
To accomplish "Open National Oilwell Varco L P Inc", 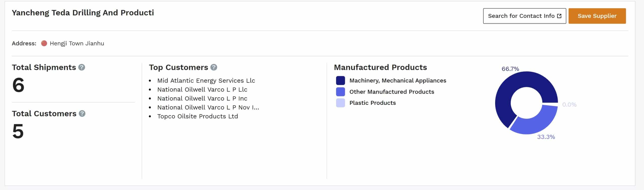I will [202, 99].
